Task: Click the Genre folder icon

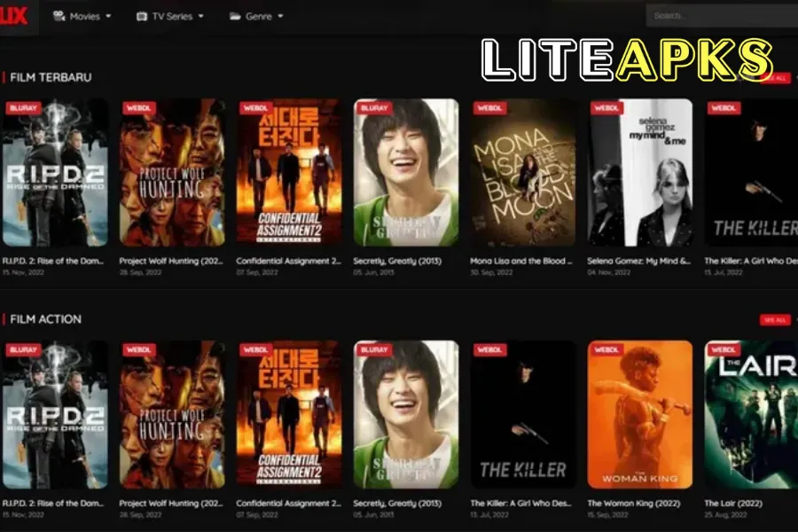Action: click(x=235, y=17)
